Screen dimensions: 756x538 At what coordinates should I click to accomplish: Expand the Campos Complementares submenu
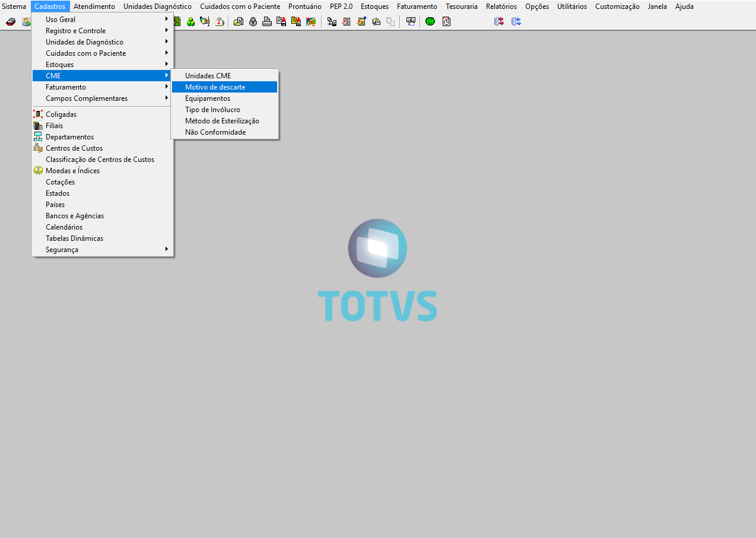pos(103,98)
